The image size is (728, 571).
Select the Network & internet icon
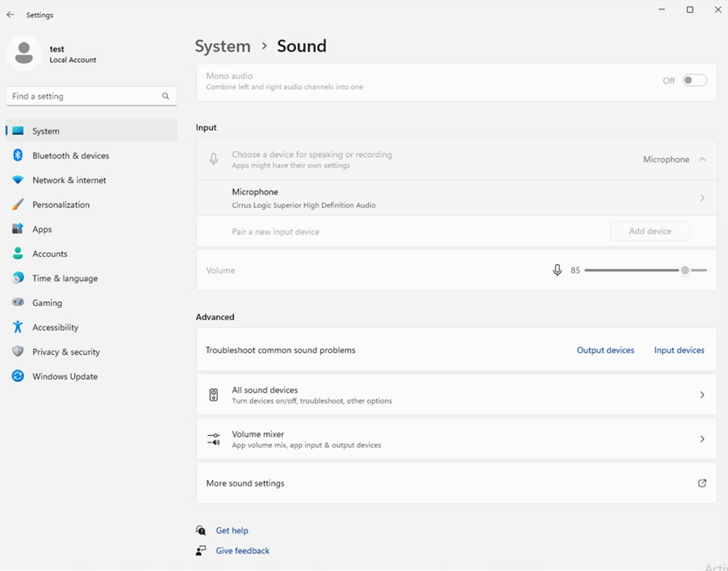(x=18, y=180)
